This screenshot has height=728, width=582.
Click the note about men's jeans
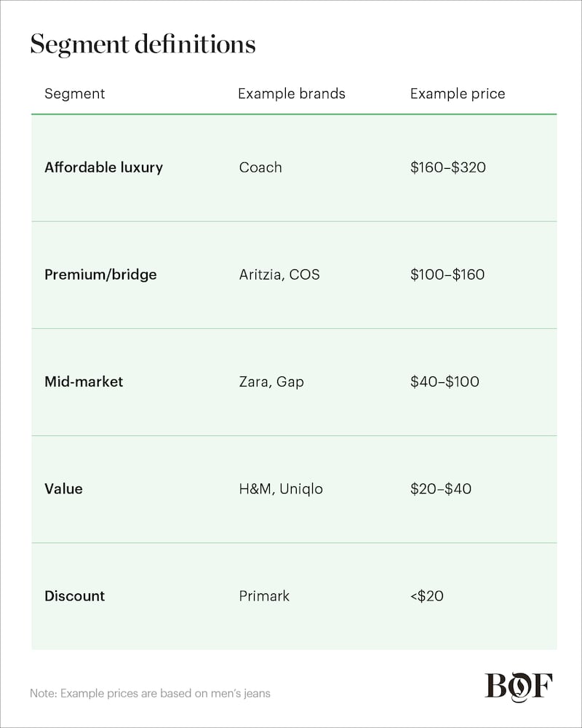tap(150, 693)
